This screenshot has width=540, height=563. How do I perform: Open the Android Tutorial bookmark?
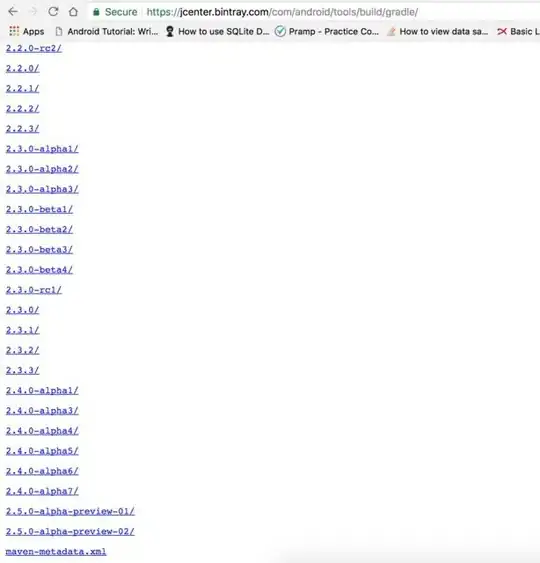pyautogui.click(x=107, y=32)
